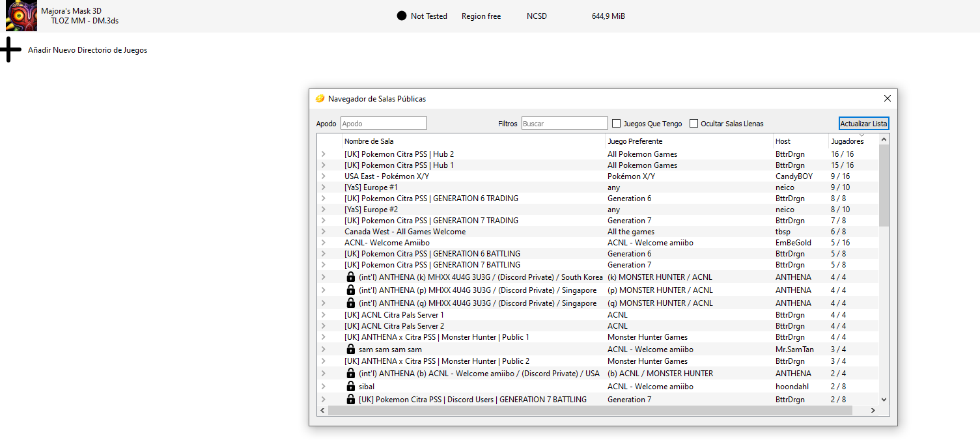The width and height of the screenshot is (980, 440).
Task: Expand the [YaS] Europe #2 row
Action: pos(323,210)
